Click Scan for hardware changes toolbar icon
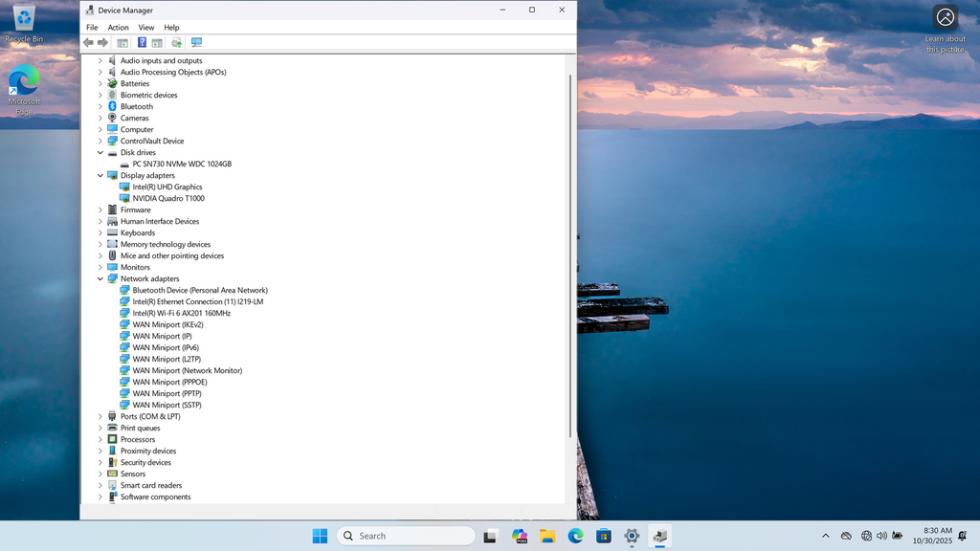The width and height of the screenshot is (980, 551). (196, 43)
